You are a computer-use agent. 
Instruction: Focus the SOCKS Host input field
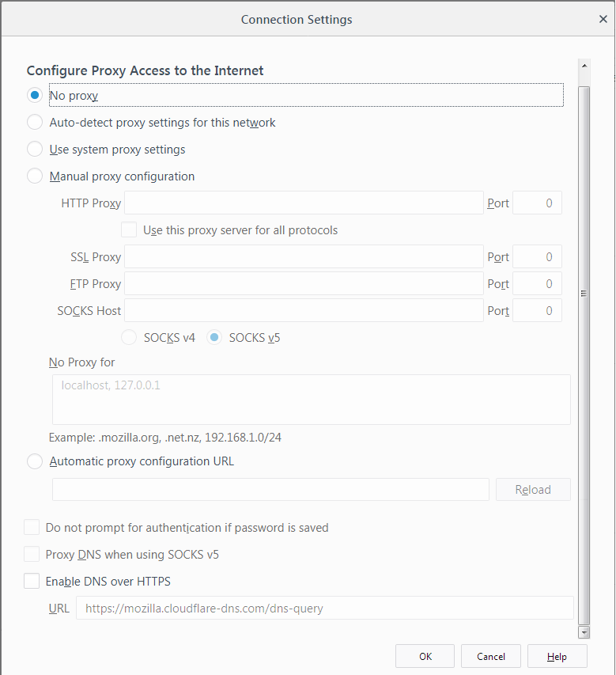click(x=304, y=310)
